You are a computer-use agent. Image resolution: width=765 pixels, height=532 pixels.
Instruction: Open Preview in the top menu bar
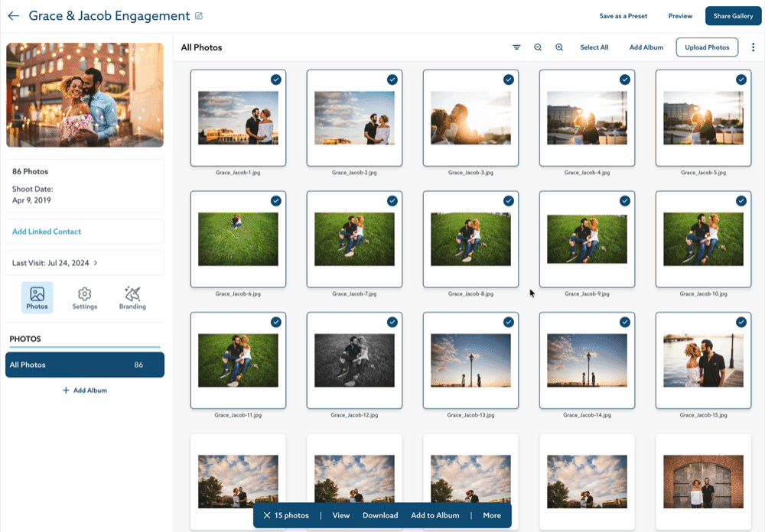click(x=679, y=15)
